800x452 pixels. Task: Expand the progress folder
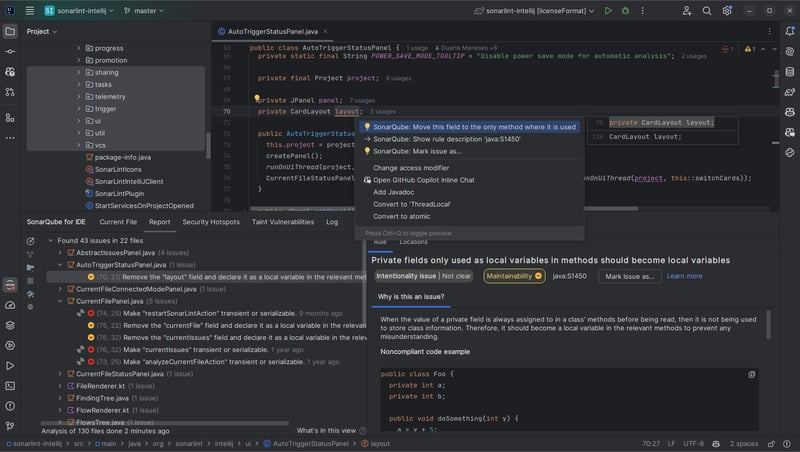tap(79, 48)
